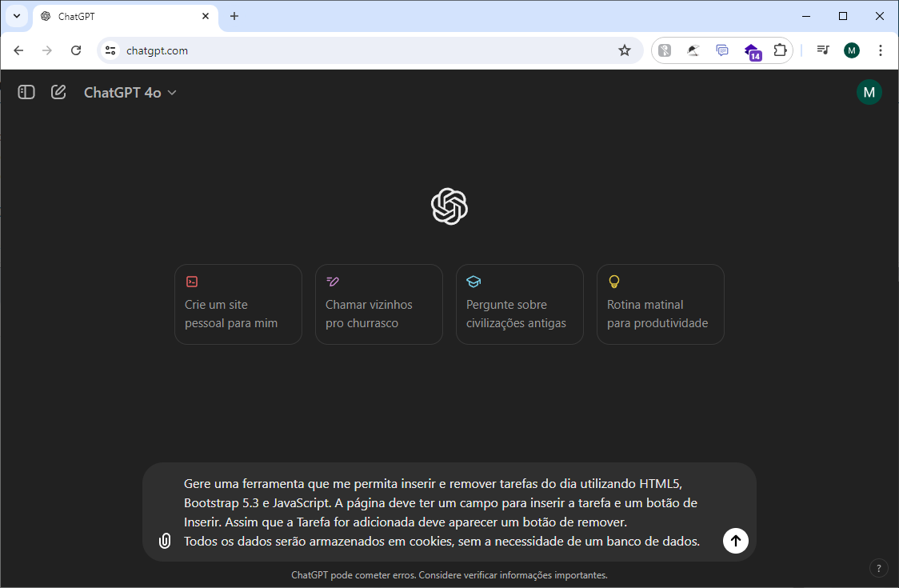View site information icon in address bar
The width and height of the screenshot is (899, 588).
[x=110, y=50]
